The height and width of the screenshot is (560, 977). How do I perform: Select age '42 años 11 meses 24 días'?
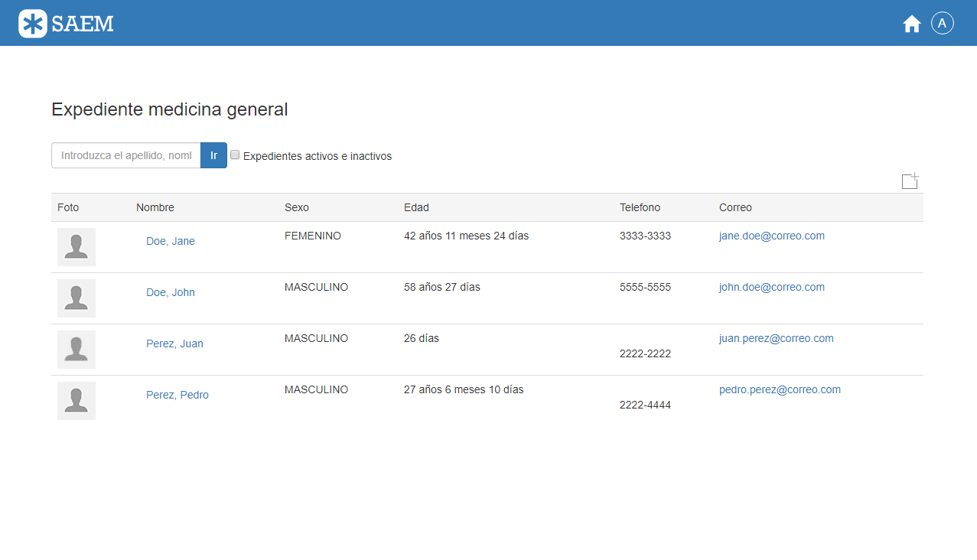466,236
